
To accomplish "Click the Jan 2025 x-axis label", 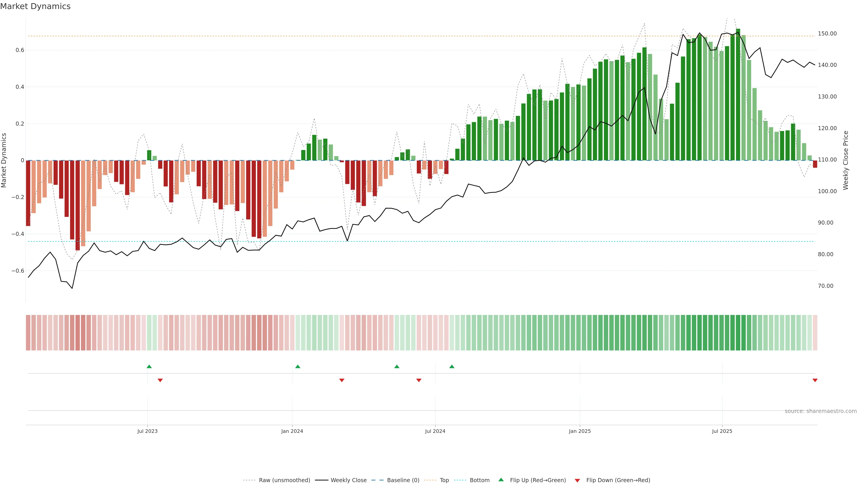I will (580, 431).
